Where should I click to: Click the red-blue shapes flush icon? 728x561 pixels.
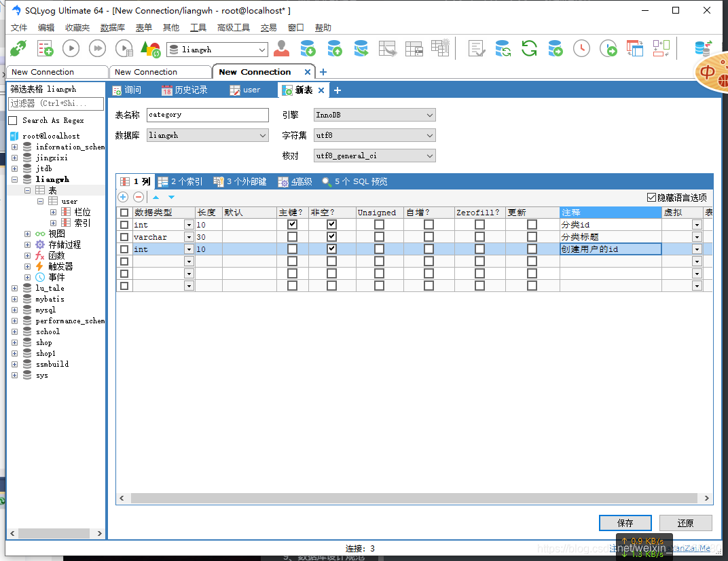[x=150, y=48]
